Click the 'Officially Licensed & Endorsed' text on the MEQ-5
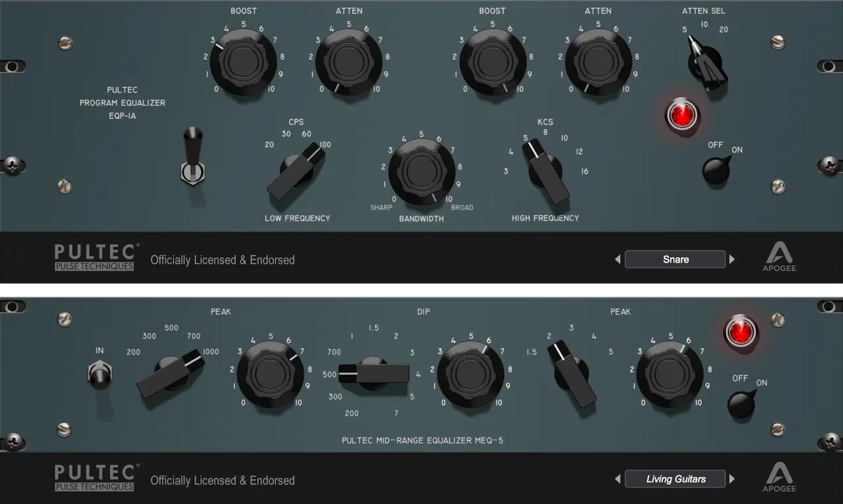Screen dimensions: 843x504 tap(223, 480)
